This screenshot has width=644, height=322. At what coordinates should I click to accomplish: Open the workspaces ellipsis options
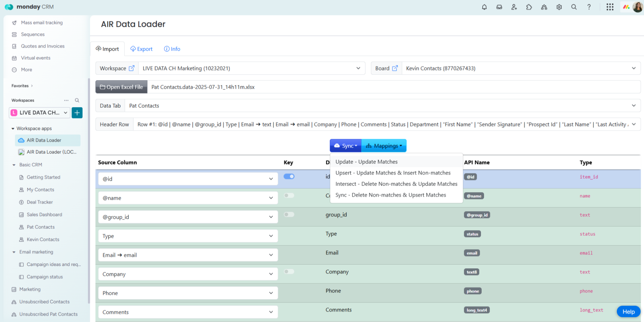click(x=66, y=100)
